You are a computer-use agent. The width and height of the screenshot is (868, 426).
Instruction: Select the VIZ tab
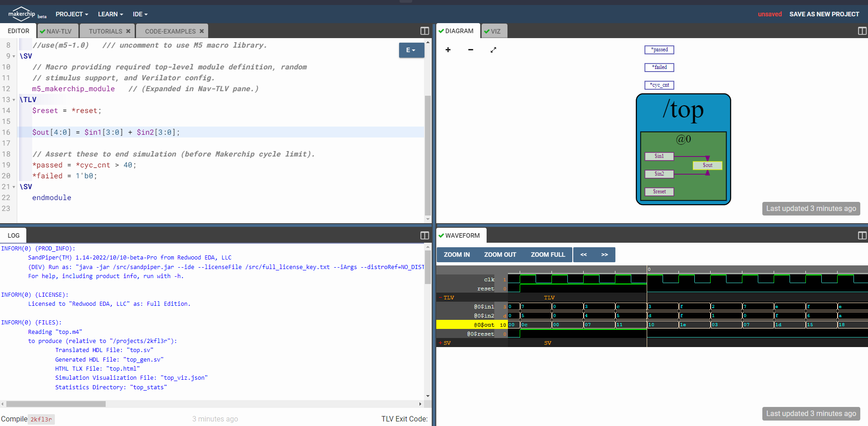click(x=494, y=31)
